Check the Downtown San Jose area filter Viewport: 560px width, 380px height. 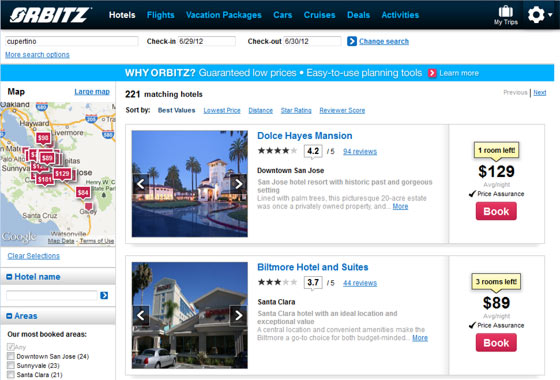(11, 356)
